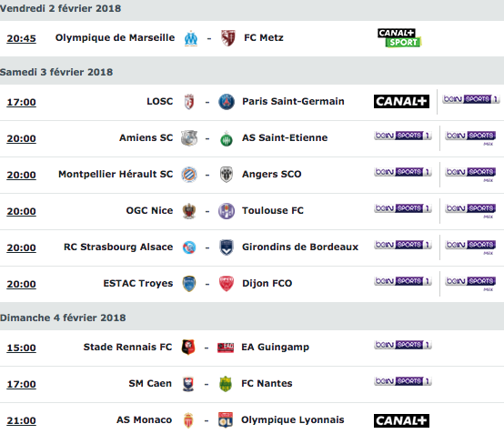This screenshot has width=504, height=434.
Task: Click the Canal+ Sport logo for Marseille match
Action: [399, 38]
